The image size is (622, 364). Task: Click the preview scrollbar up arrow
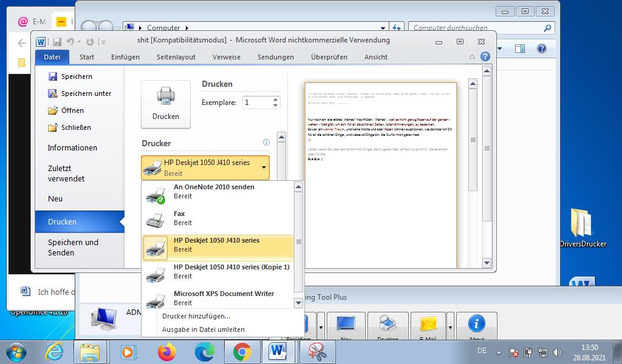click(x=473, y=84)
